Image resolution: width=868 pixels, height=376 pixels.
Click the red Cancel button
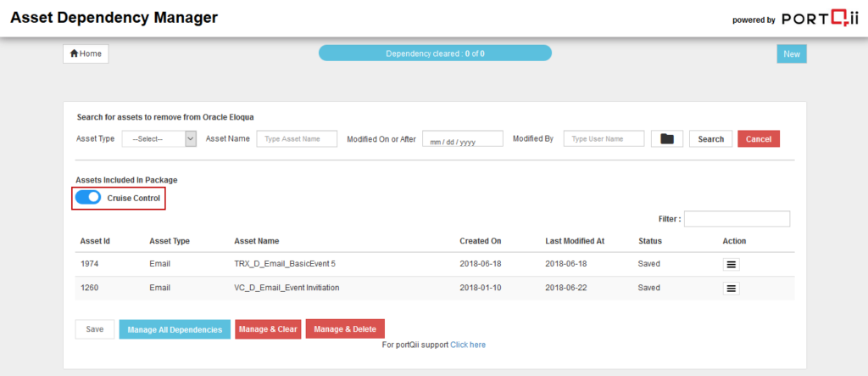pyautogui.click(x=758, y=139)
